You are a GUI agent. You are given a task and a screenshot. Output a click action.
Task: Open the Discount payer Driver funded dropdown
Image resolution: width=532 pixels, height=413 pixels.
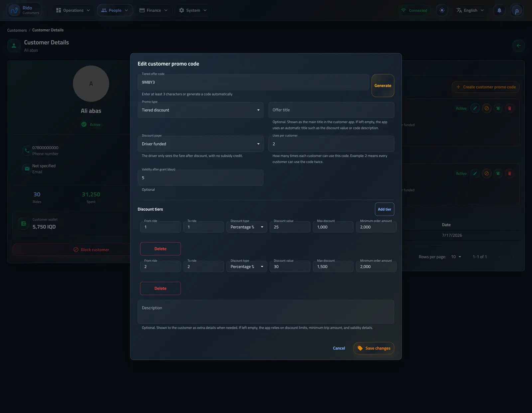200,144
